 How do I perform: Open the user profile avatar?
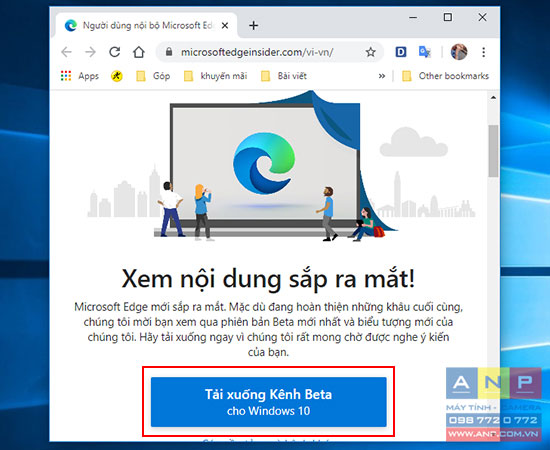[459, 52]
